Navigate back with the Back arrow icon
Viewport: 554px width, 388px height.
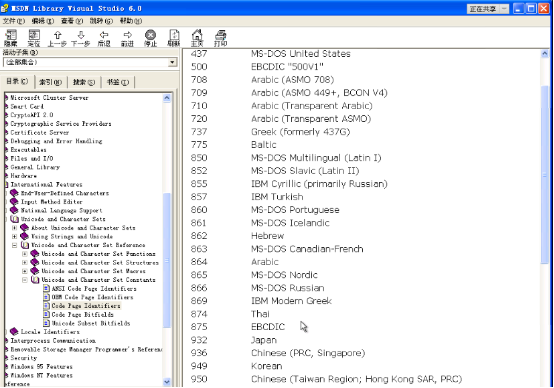pos(104,38)
